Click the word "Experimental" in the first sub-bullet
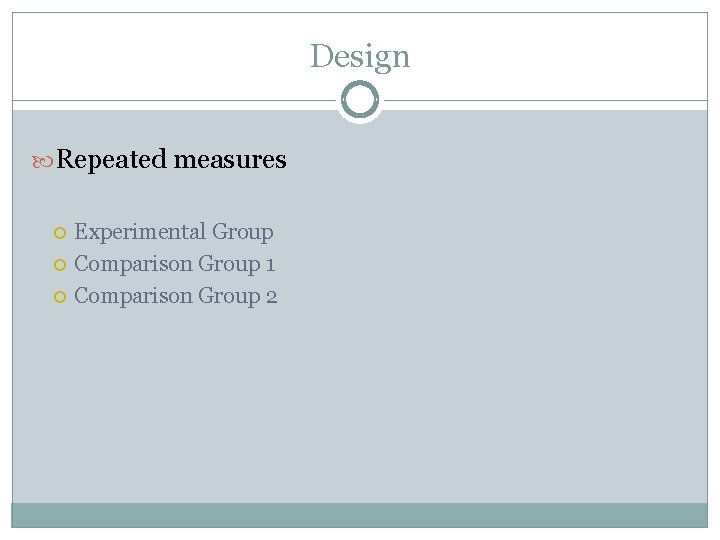 pyautogui.click(x=140, y=232)
